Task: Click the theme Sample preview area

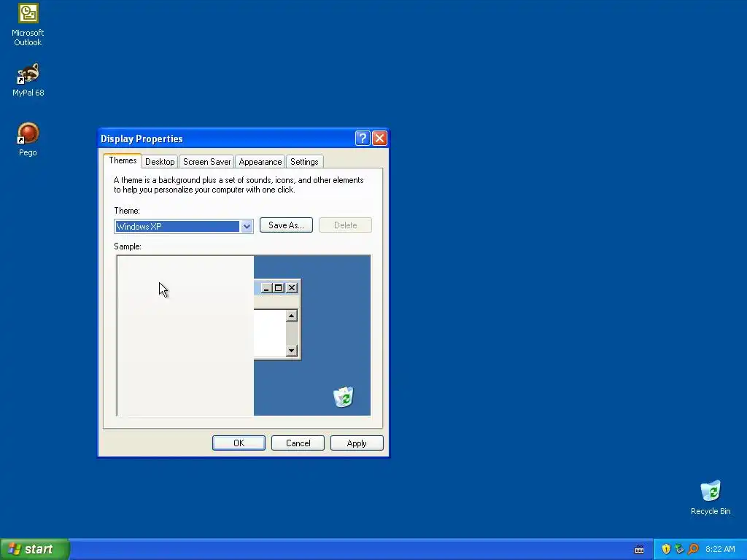Action: pos(244,335)
